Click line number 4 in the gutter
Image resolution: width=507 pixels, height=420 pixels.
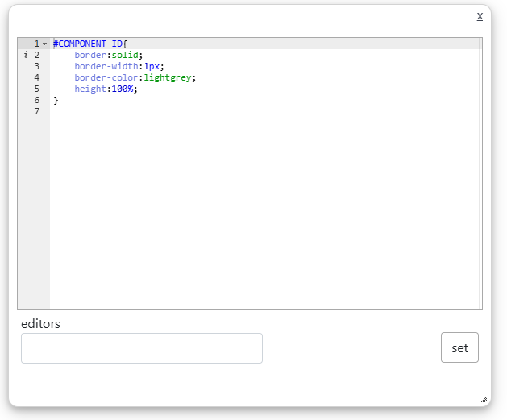coord(36,77)
